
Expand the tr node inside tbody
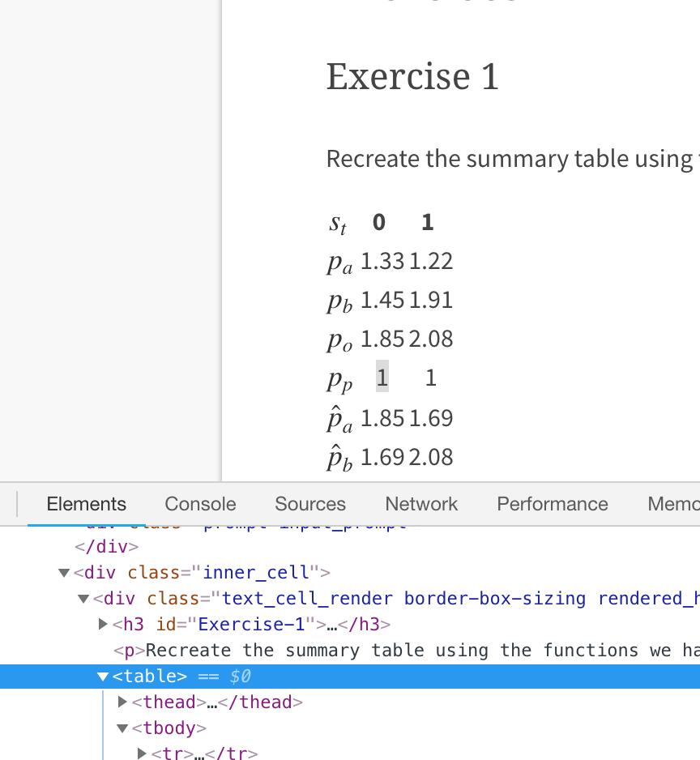[x=143, y=754]
